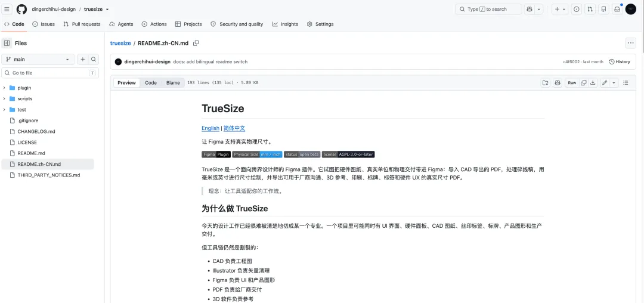Viewport: 644px width, 303px height.
Task: Switch to Code source view
Action: pos(151,82)
